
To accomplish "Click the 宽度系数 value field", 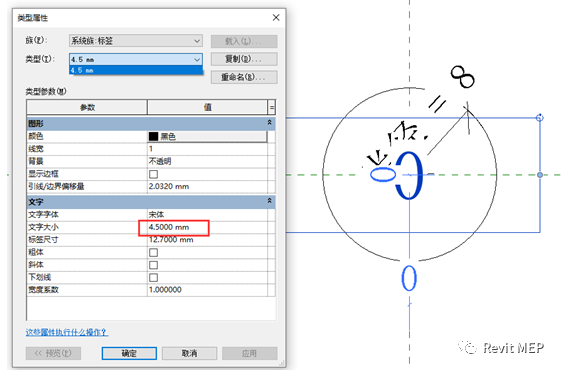I will 208,290.
